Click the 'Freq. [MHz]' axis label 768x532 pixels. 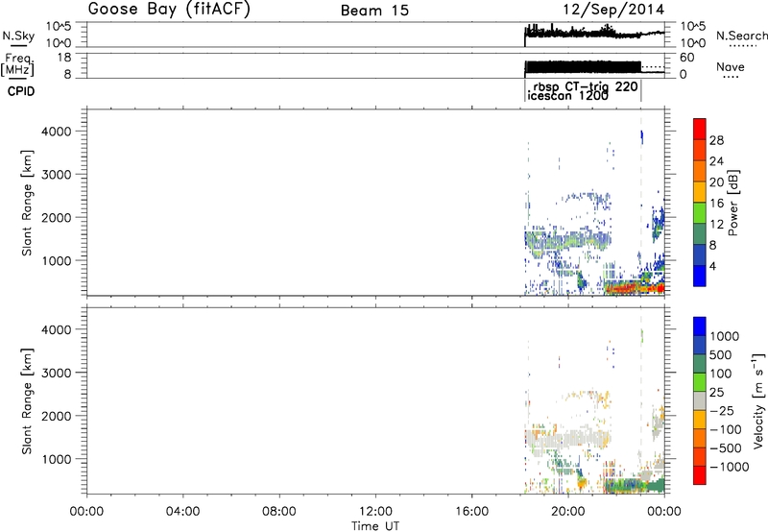click(17, 65)
